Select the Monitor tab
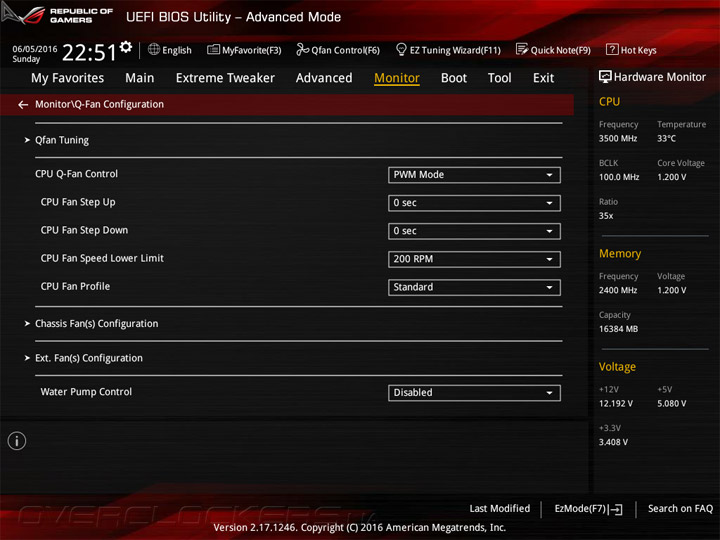720x540 pixels. (x=397, y=78)
